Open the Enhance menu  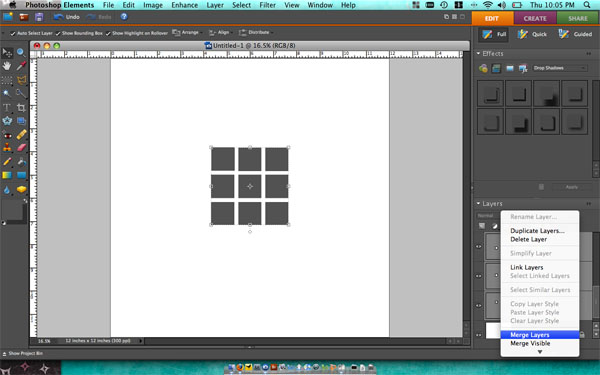184,5
